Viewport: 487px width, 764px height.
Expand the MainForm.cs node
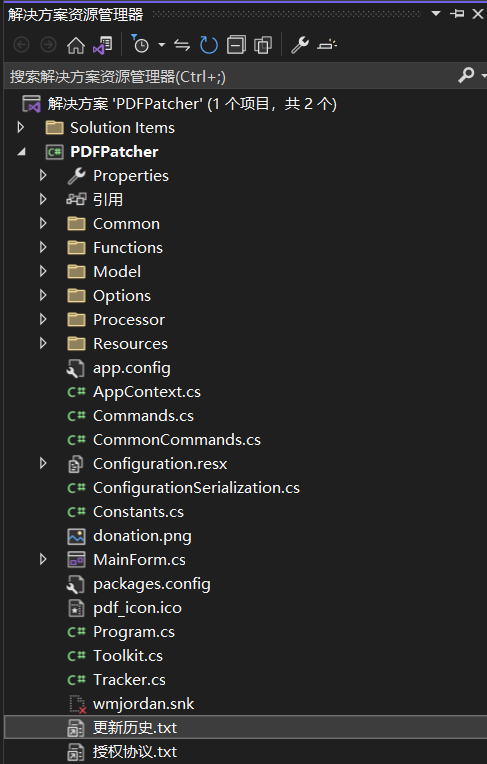(43, 559)
